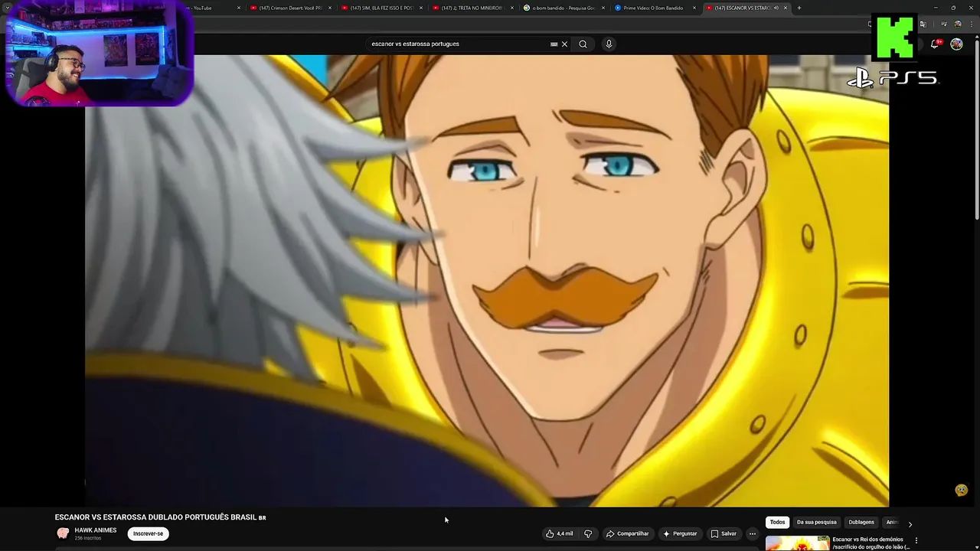Close the Prime Video: O Bom Bandido tab
This screenshot has height=551, width=980.
point(694,8)
